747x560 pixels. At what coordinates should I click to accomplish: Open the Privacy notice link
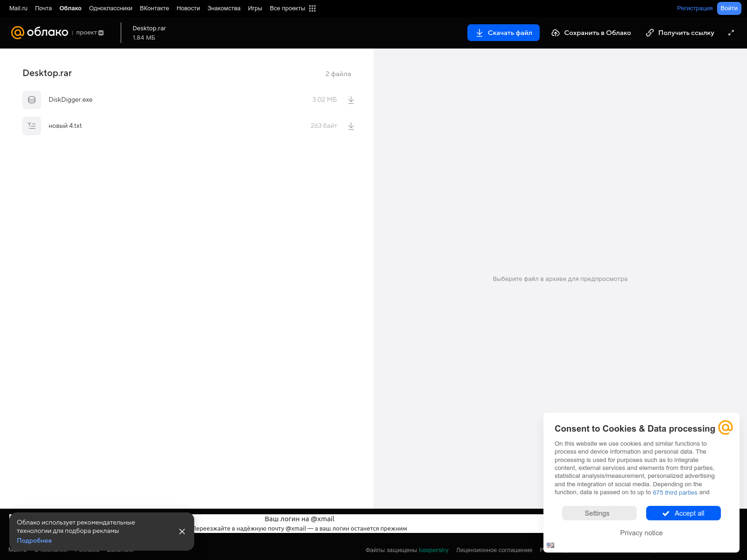(x=641, y=533)
